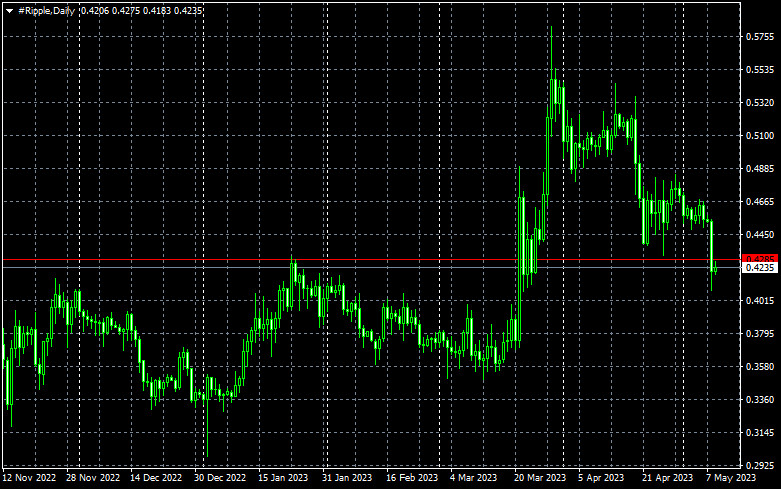Viewport: 781px width, 489px height.
Task: Select the 5 Apr 2023 date label
Action: tap(601, 478)
